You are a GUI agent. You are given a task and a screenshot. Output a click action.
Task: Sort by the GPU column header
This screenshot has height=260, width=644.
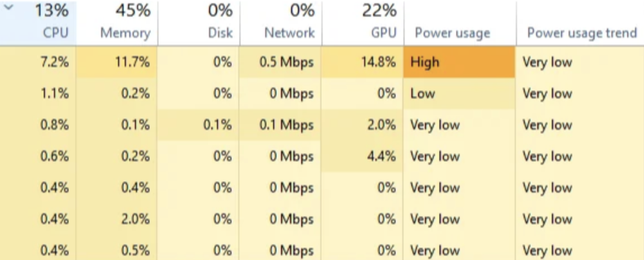coord(363,22)
